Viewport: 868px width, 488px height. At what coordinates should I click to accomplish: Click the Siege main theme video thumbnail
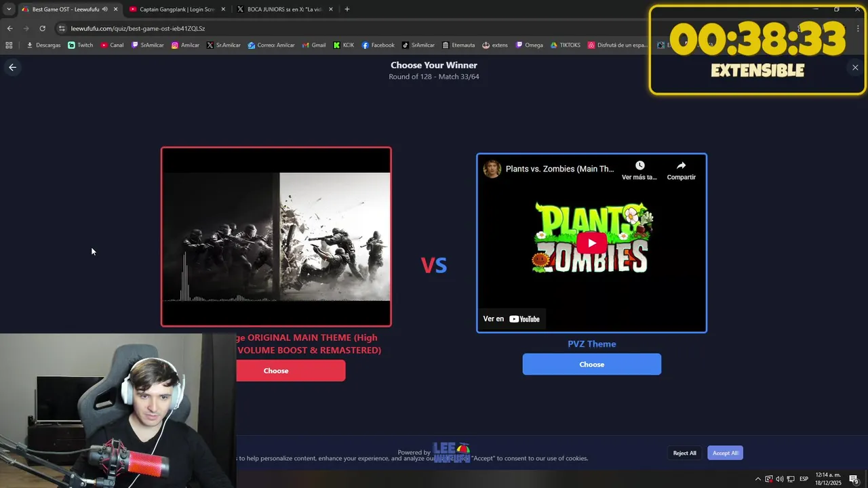276,237
